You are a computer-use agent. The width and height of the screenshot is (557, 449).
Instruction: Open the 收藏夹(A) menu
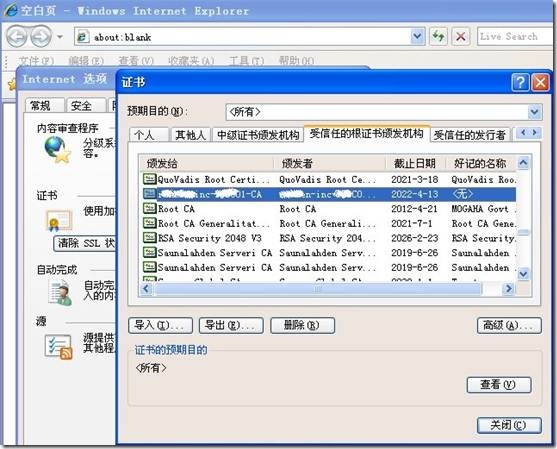click(191, 61)
